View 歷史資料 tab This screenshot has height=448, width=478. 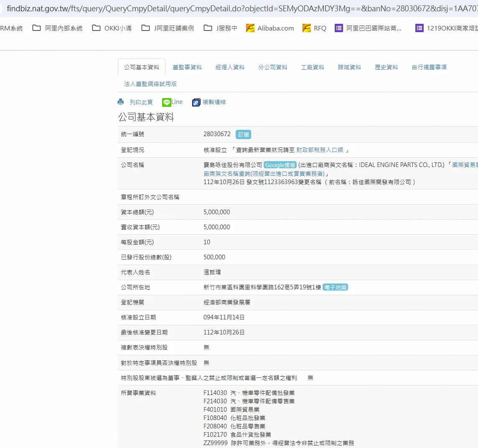coord(386,67)
